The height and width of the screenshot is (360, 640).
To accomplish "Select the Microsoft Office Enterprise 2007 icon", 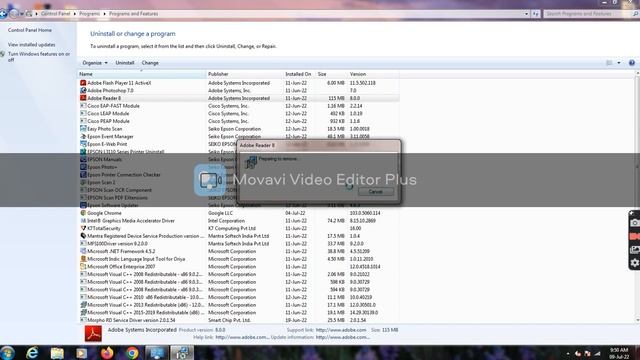I will tap(83, 267).
